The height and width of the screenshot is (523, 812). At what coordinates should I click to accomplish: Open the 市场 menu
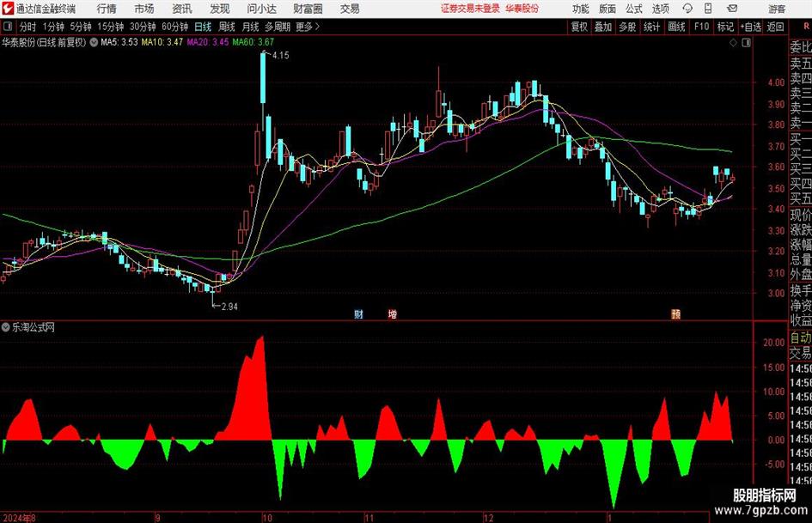pos(144,9)
